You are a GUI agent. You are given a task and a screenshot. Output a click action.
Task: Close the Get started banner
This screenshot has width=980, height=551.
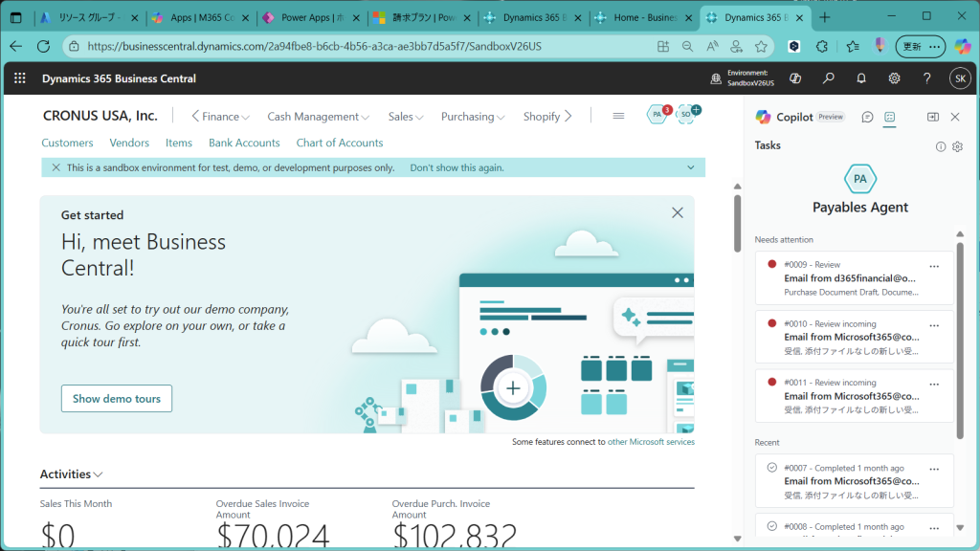point(678,213)
